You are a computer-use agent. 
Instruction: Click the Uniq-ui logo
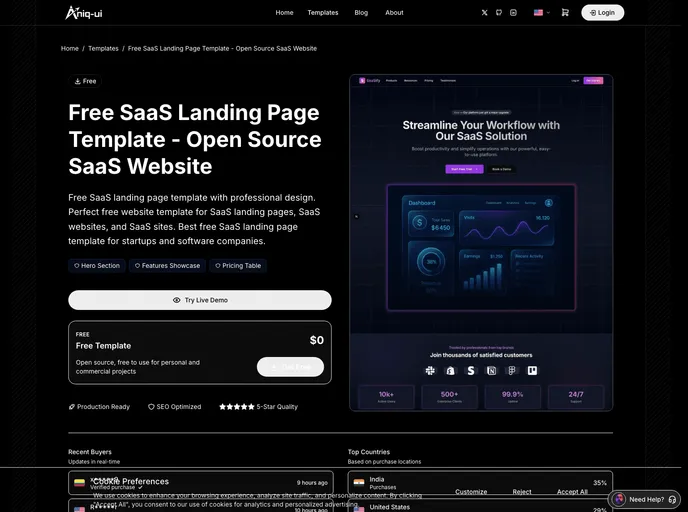(x=84, y=13)
